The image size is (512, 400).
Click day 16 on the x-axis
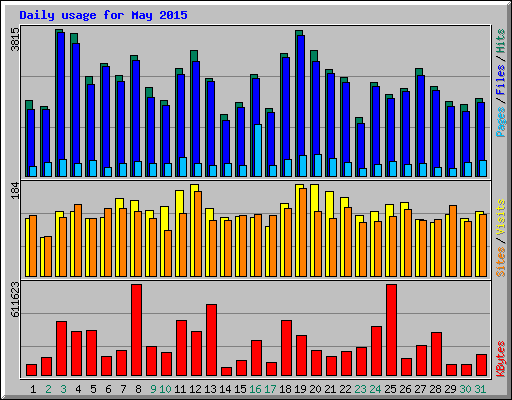pyautogui.click(x=255, y=389)
